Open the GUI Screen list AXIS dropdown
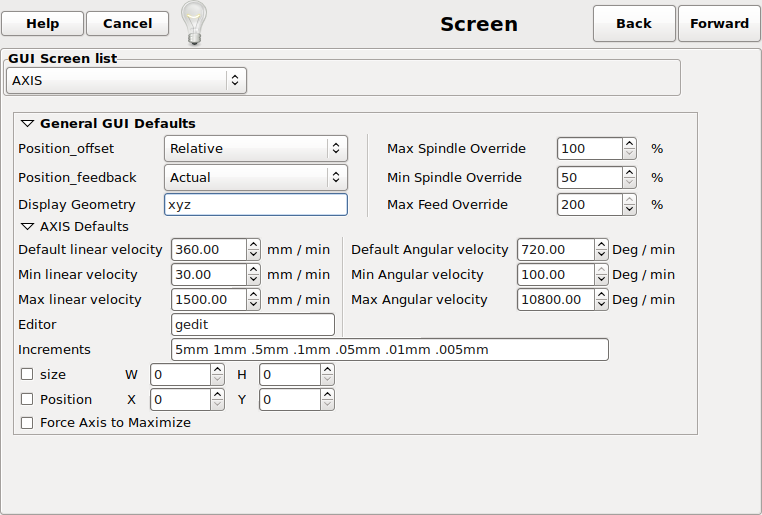Viewport: 762px width, 515px height. point(126,80)
